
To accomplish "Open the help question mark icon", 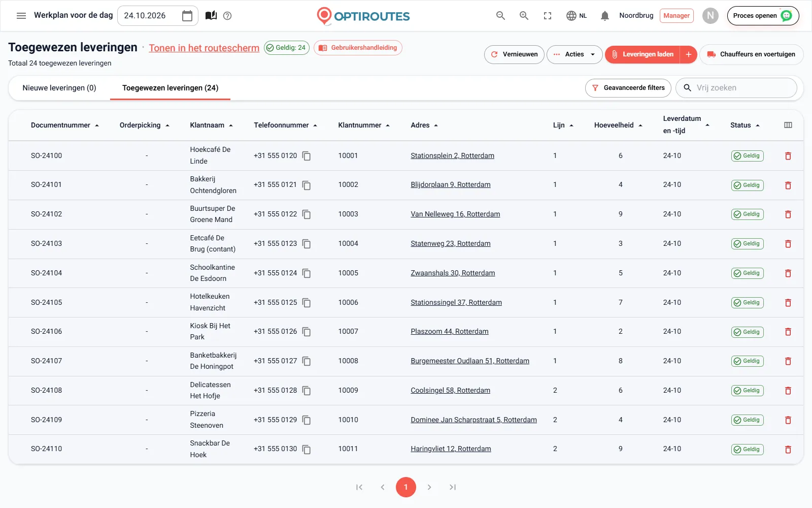I will pyautogui.click(x=227, y=16).
